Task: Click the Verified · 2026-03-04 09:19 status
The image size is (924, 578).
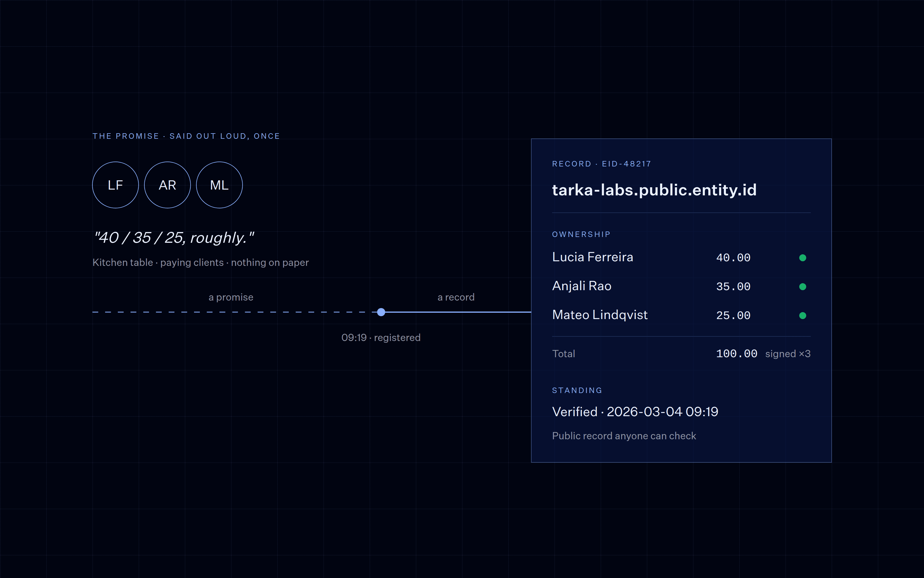Action: (635, 412)
